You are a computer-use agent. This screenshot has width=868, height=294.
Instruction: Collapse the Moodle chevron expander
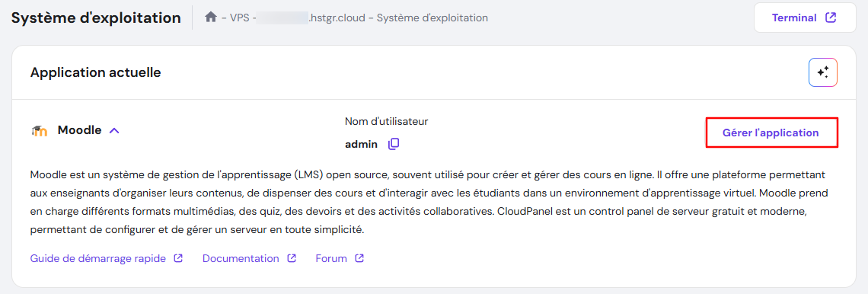pos(114,131)
